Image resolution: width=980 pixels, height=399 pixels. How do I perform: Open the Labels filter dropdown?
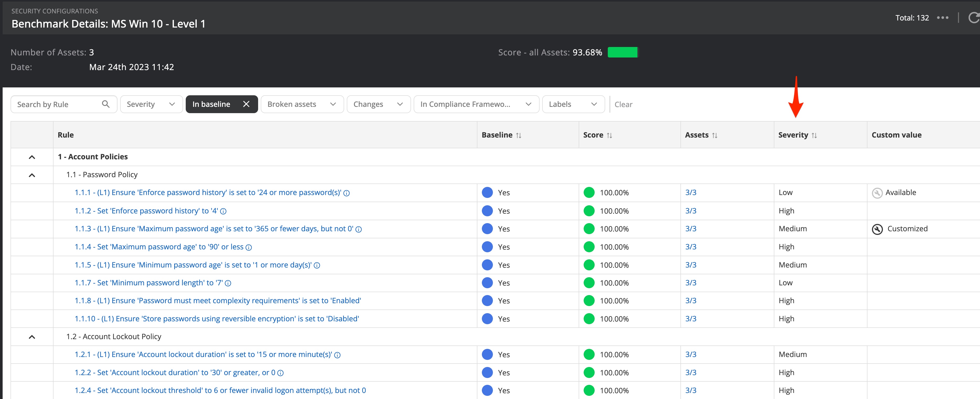(x=573, y=104)
